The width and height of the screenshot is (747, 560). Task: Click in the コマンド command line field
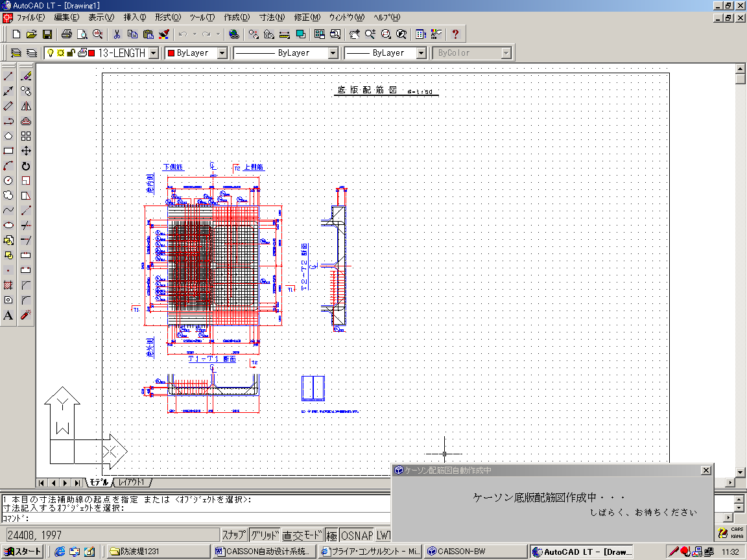tap(195, 518)
